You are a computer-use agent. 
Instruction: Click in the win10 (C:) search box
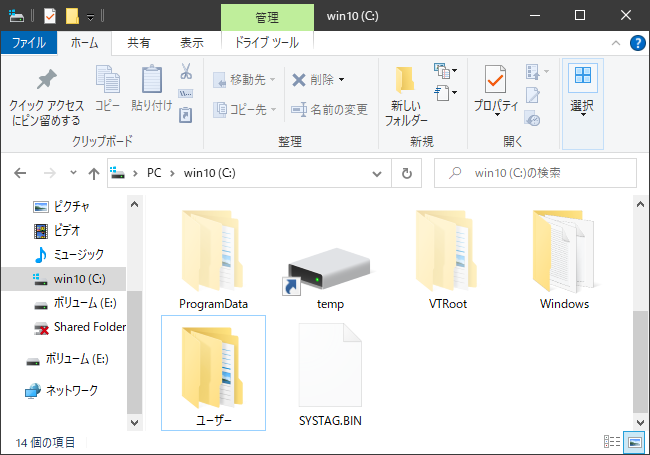click(535, 173)
